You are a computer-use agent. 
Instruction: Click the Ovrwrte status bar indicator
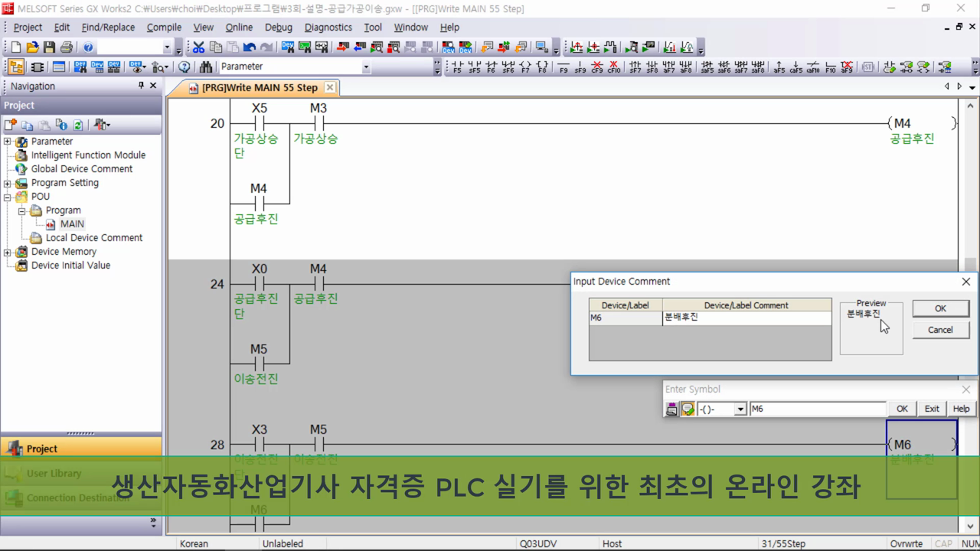point(906,543)
